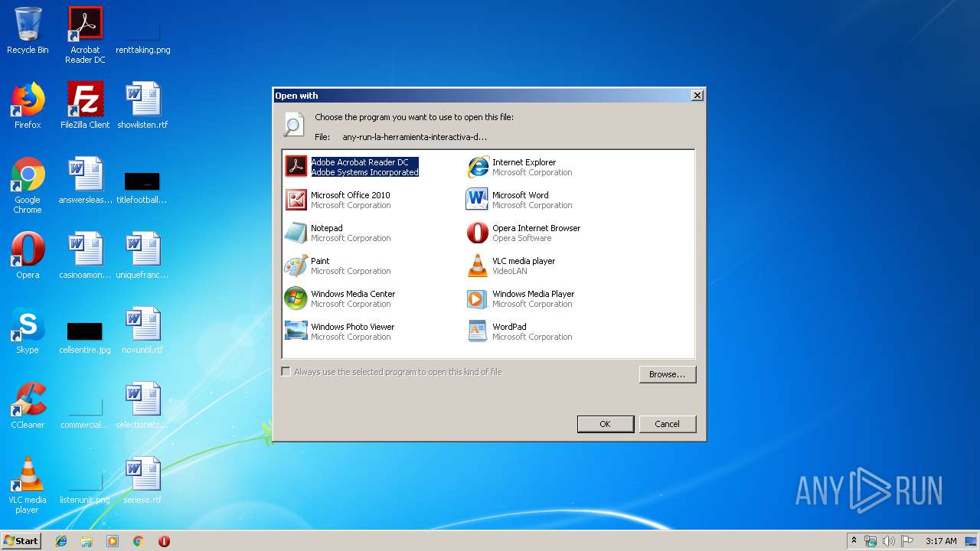Select the Acrobat Reader DC desktop shortcut
The width and height of the screenshot is (980, 551).
[85, 35]
